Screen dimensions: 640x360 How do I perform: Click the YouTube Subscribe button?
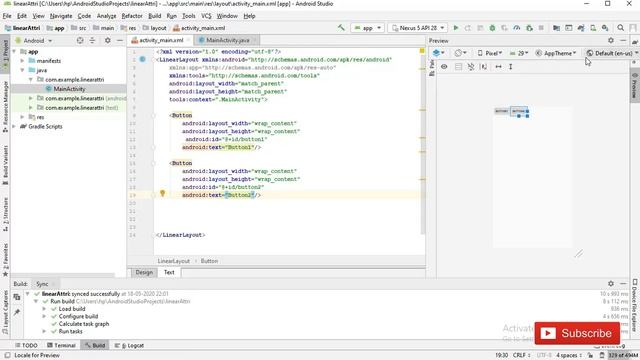coord(577,333)
